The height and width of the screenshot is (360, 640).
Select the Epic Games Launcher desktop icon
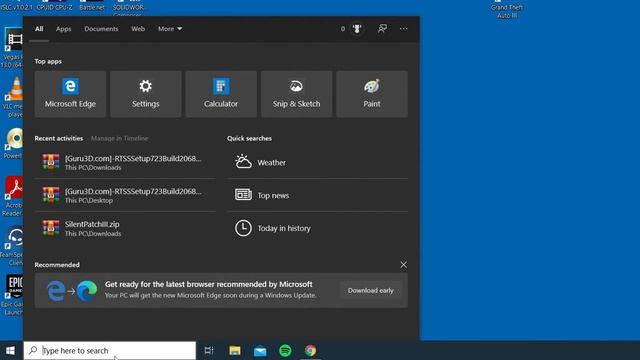tap(13, 295)
